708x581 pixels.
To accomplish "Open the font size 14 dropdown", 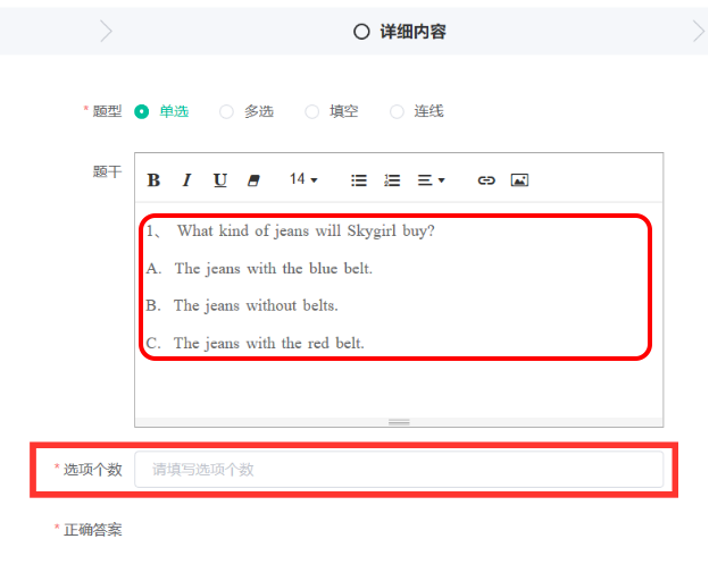I will [x=303, y=180].
